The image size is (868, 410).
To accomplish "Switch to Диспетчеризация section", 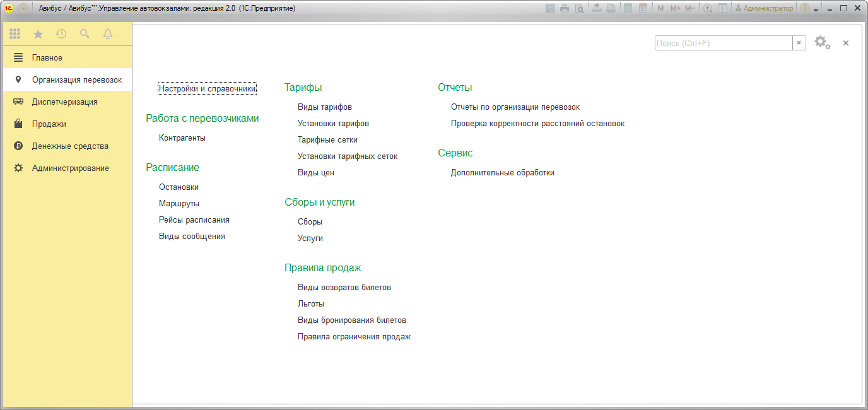I will 64,102.
